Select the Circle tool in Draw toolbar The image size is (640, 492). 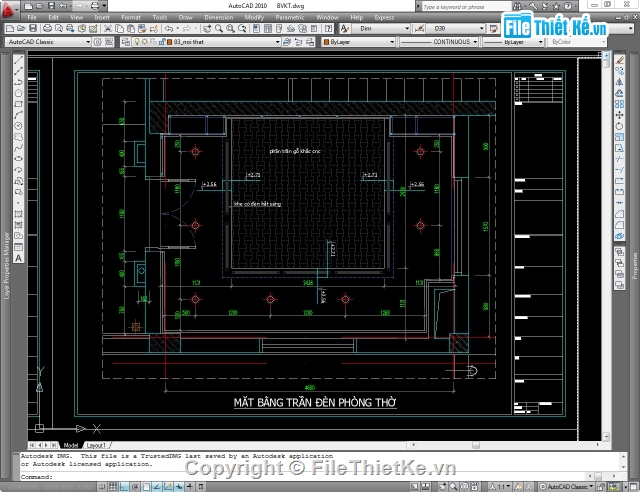pyautogui.click(x=18, y=126)
